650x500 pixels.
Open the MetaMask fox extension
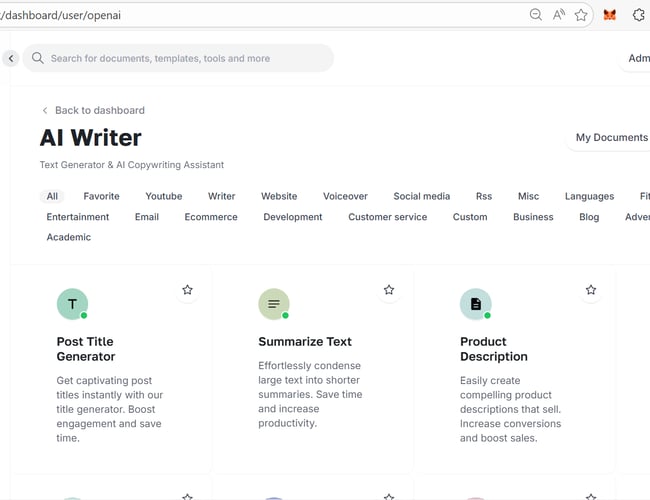(609, 15)
